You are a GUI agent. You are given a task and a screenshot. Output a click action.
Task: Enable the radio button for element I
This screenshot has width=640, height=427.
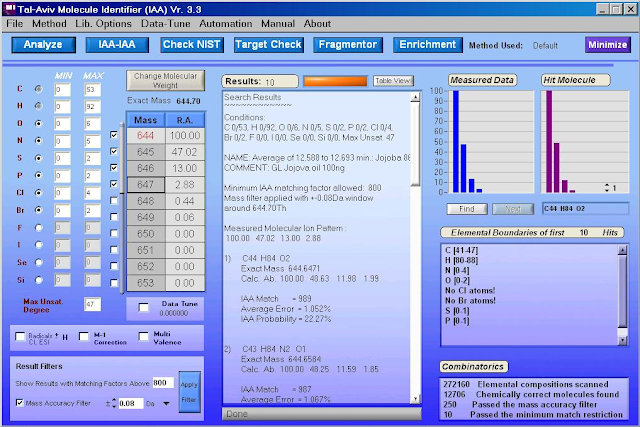coord(38,245)
